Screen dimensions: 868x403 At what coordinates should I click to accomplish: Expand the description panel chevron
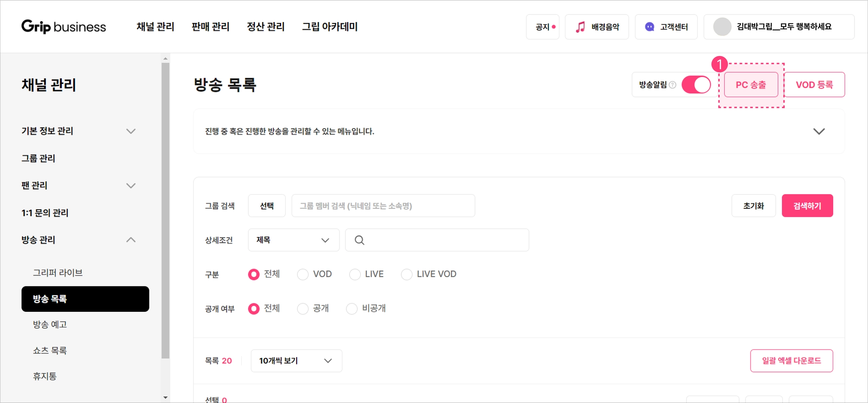[x=819, y=131]
